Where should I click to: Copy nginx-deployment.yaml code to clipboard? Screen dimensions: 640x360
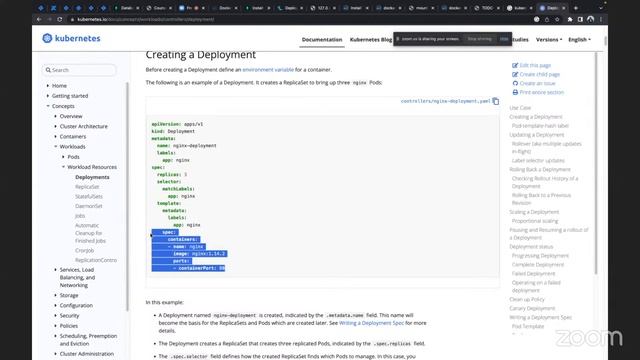click(x=496, y=101)
